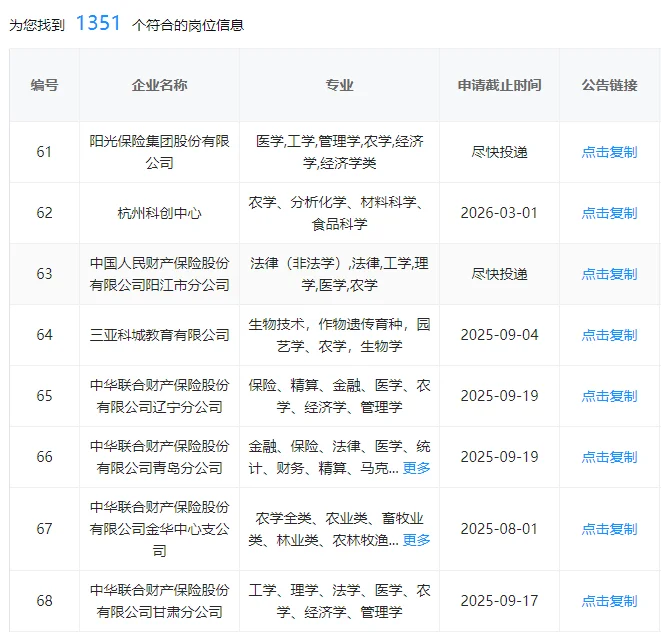Screen dimensions: 661x632
Task: Click 点击复制 link for 杭州科创中心
Action: [x=609, y=213]
